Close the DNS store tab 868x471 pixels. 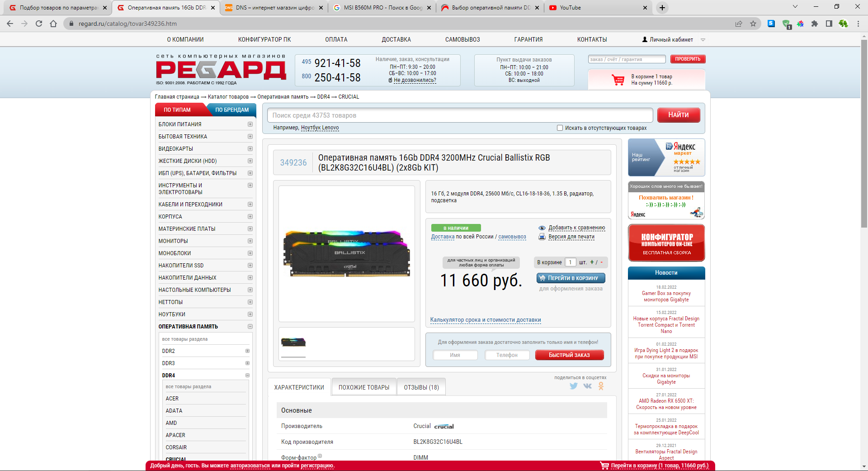coord(321,8)
